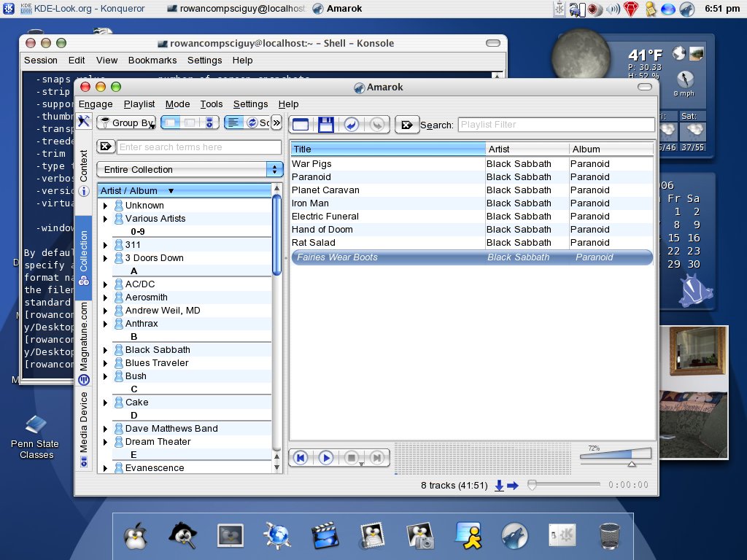Click the red gem system tray icon
This screenshot has width=747, height=560.
click(x=631, y=9)
